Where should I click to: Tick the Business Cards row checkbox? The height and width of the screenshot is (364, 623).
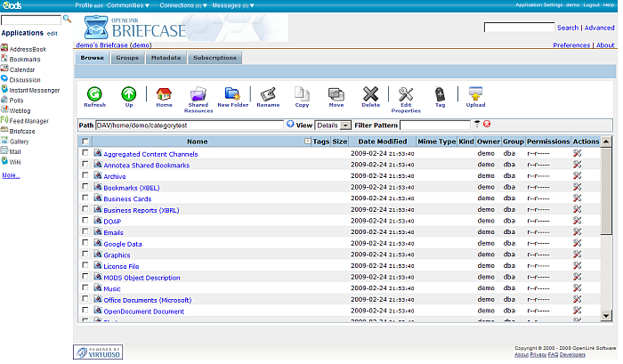point(85,198)
